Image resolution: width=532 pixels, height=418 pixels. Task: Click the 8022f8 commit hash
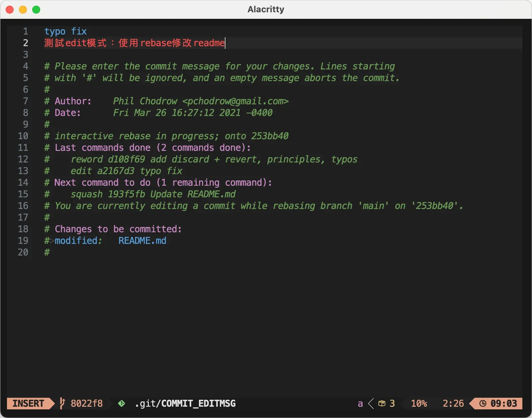[87, 403]
